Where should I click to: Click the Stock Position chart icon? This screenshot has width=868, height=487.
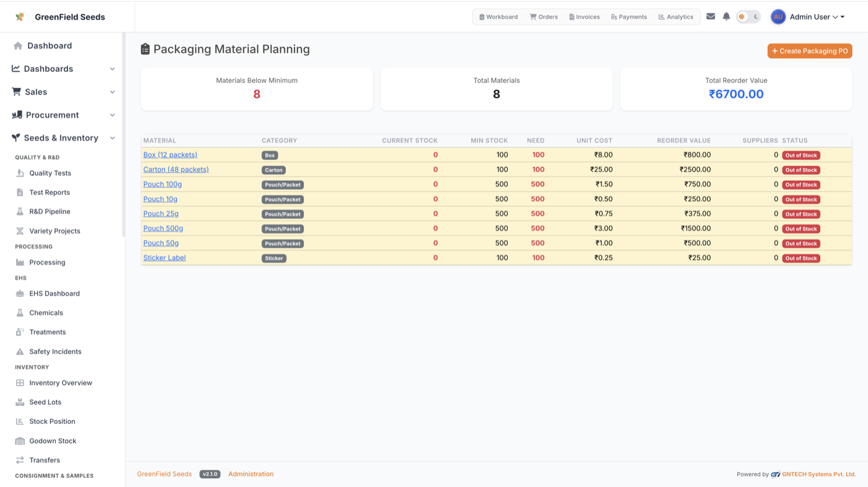[x=20, y=421]
